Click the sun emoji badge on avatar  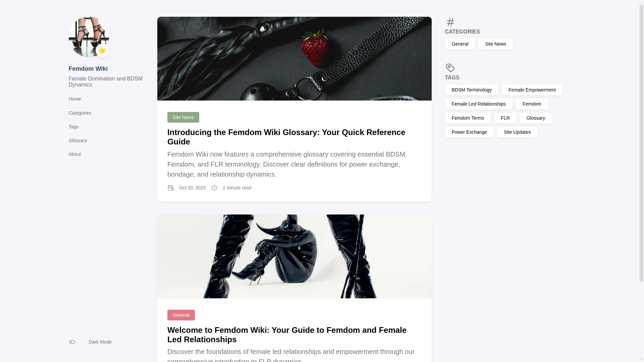[102, 50]
